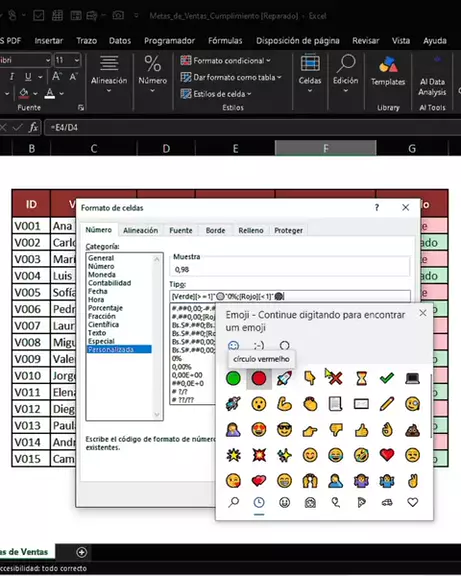
Task: Insert the thumbs up emoji
Action: [x=361, y=429]
